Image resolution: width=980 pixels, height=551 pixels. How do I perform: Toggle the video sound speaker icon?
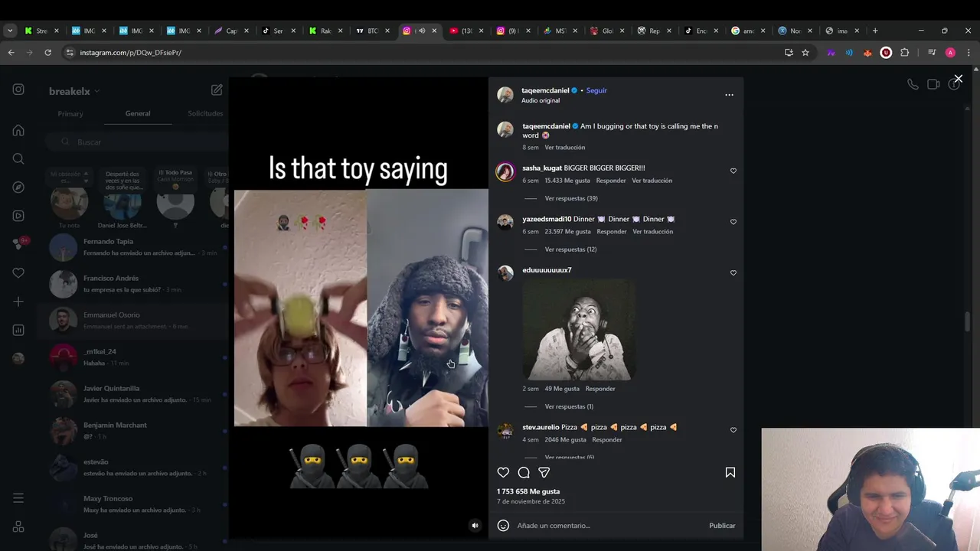(475, 525)
